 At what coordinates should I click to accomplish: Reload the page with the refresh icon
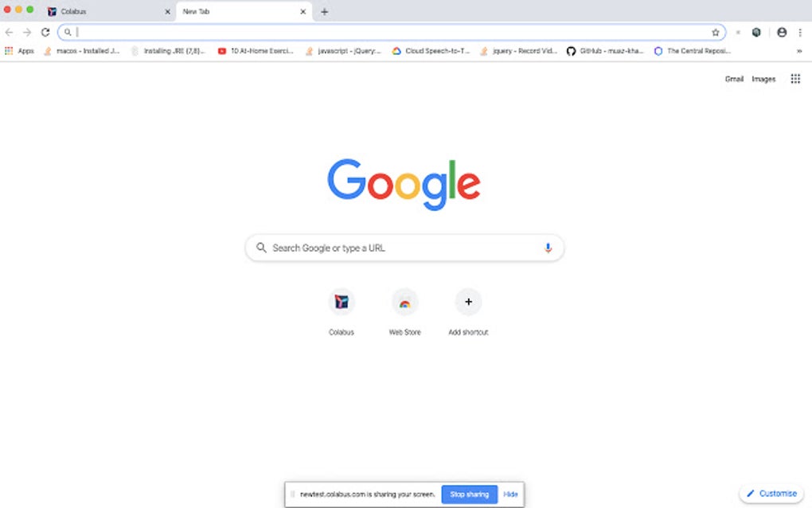tap(45, 32)
